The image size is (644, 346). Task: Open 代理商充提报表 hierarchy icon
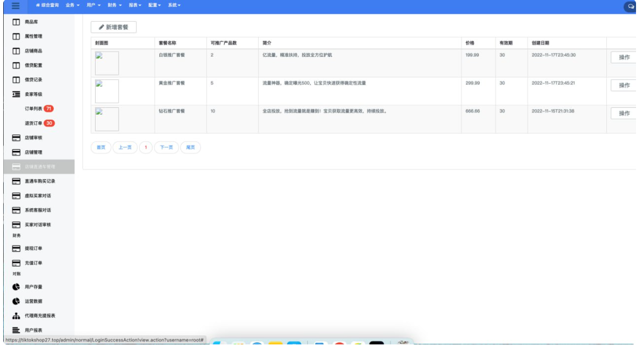coord(16,316)
